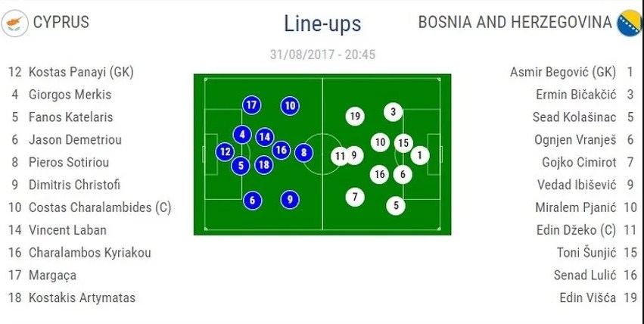The height and width of the screenshot is (324, 644).
Task: Select blue goalkeeper marker 12 on pitch
Action: [x=225, y=151]
